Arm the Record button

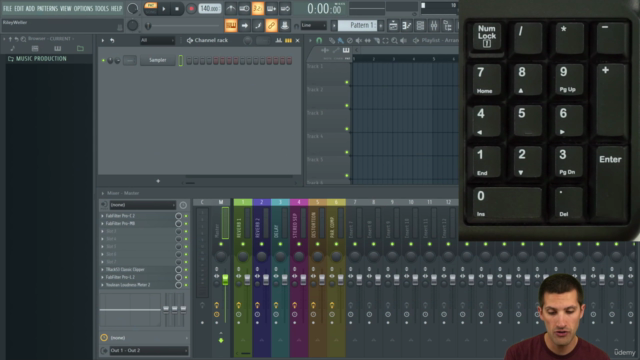(x=191, y=9)
